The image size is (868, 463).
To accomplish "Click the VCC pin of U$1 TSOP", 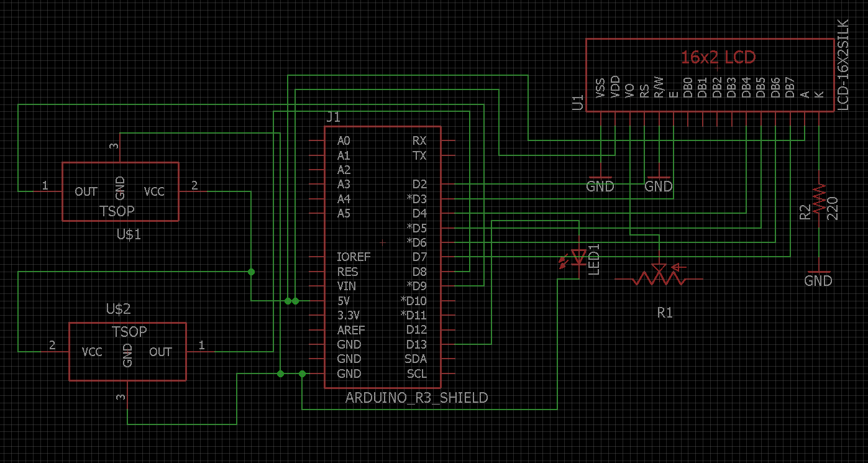I will coord(154,191).
